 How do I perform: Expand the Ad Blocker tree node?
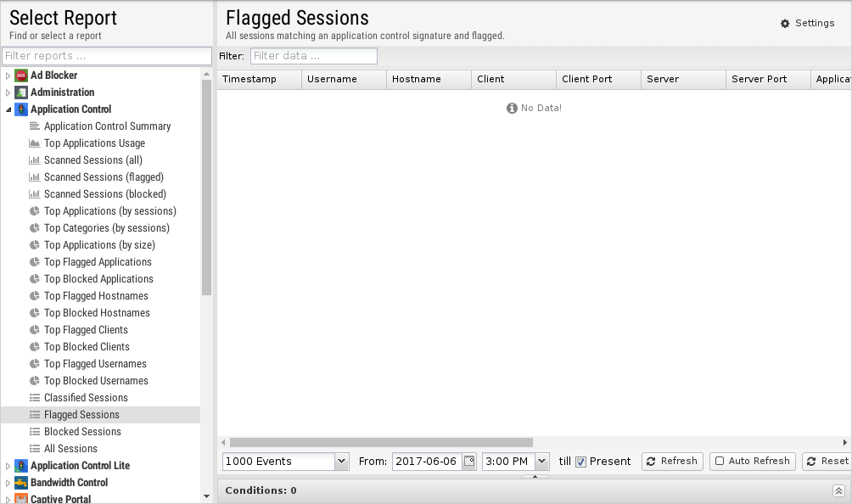(8, 76)
